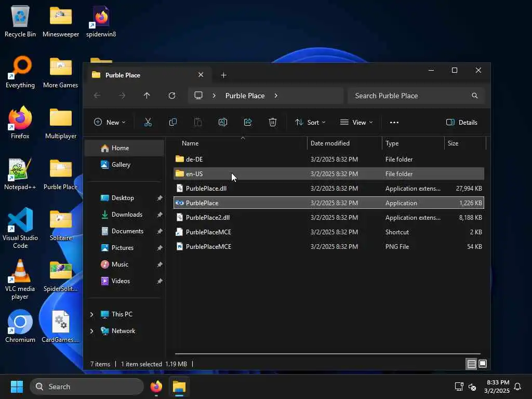Expand This PC in navigation pane

tap(91, 314)
